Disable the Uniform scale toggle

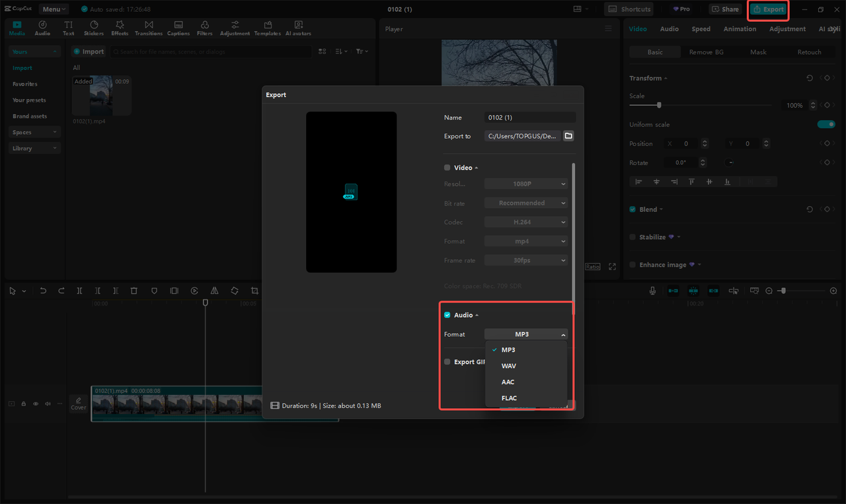pyautogui.click(x=826, y=124)
